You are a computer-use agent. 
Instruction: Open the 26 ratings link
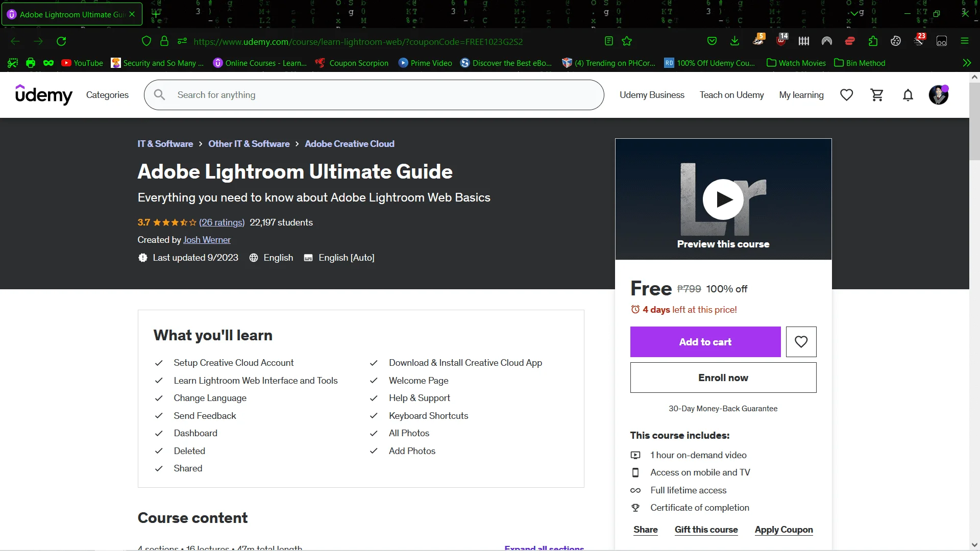click(222, 222)
